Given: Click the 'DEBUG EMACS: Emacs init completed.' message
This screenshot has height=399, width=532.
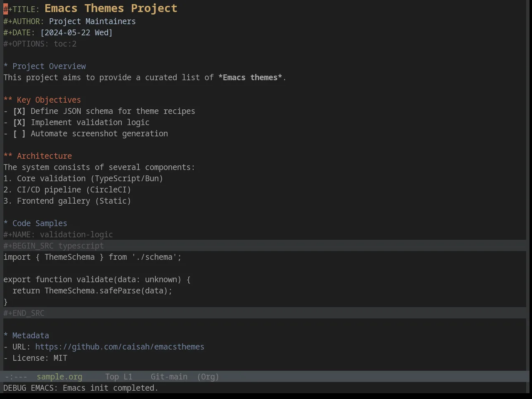Looking at the screenshot, I should (81, 388).
